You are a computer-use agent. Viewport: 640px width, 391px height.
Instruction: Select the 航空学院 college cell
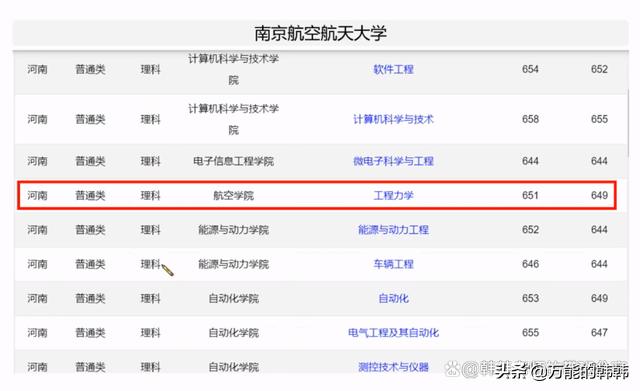point(233,196)
